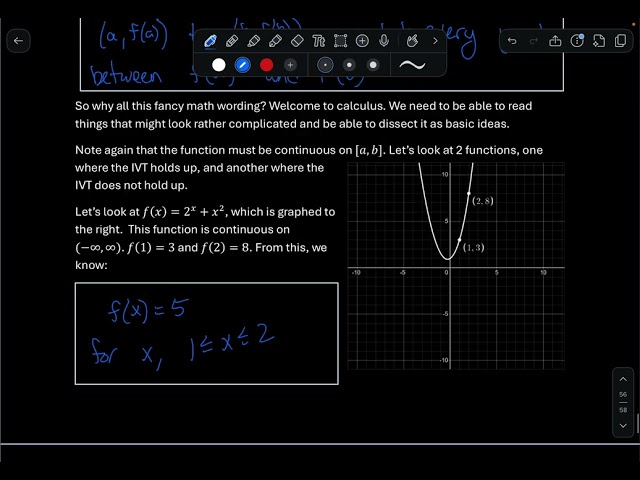Pick the white color swatch
The width and height of the screenshot is (640, 480).
(219, 65)
